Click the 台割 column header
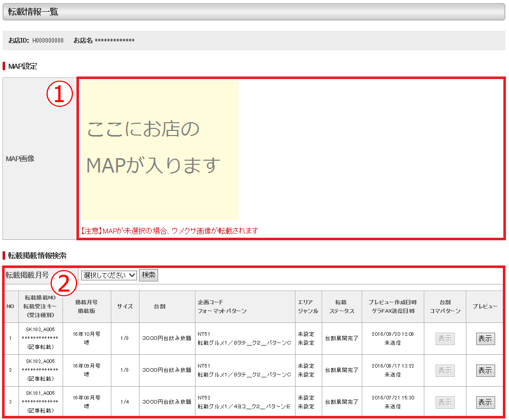 pos(167,307)
